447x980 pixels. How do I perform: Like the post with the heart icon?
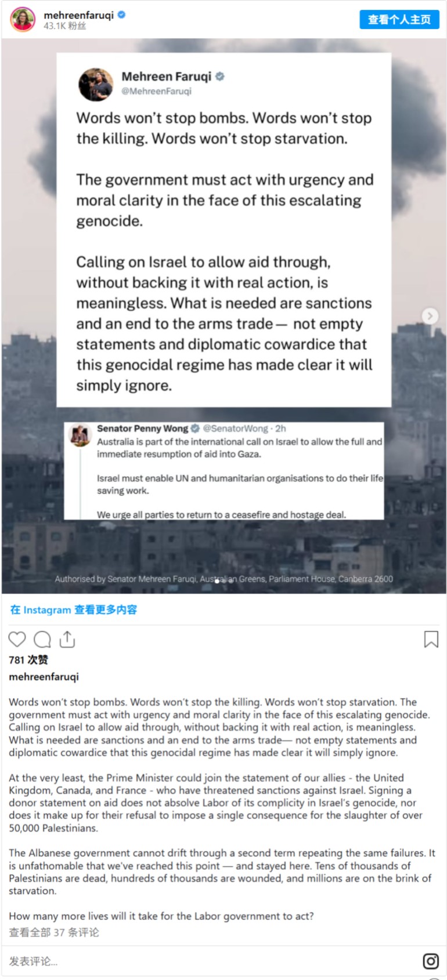point(17,639)
